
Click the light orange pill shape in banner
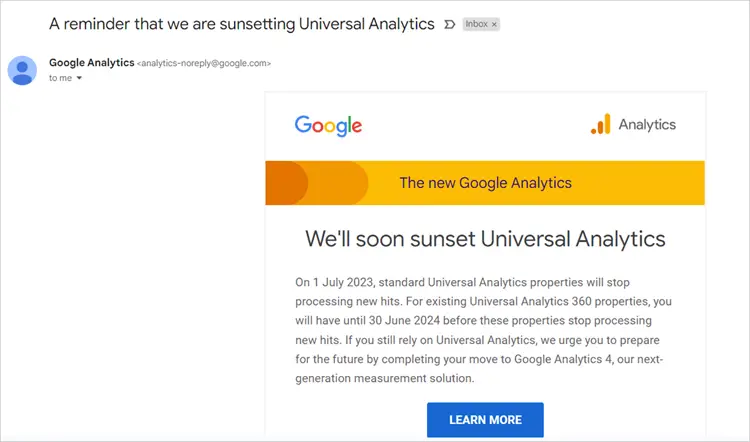[x=339, y=183]
